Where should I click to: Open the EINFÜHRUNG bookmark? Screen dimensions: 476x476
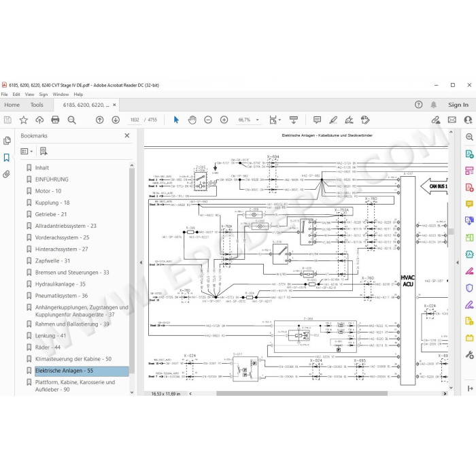(x=52, y=180)
